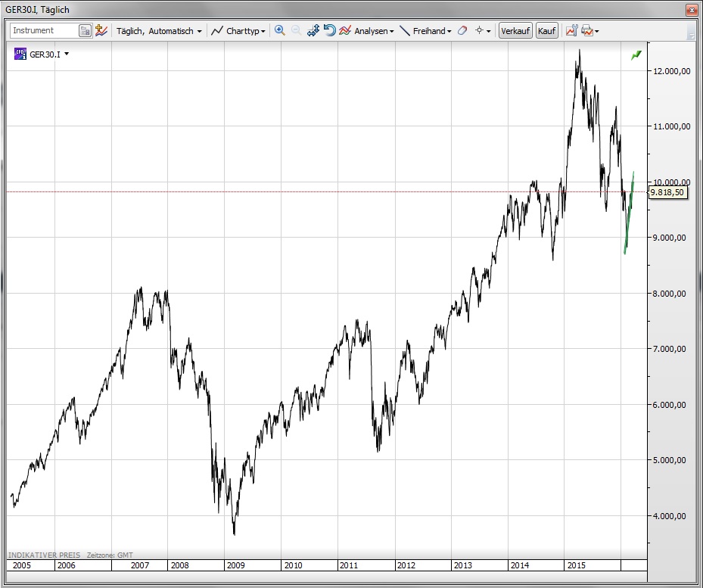Open the Analysen menu
Image resolution: width=703 pixels, height=588 pixels.
pyautogui.click(x=367, y=31)
